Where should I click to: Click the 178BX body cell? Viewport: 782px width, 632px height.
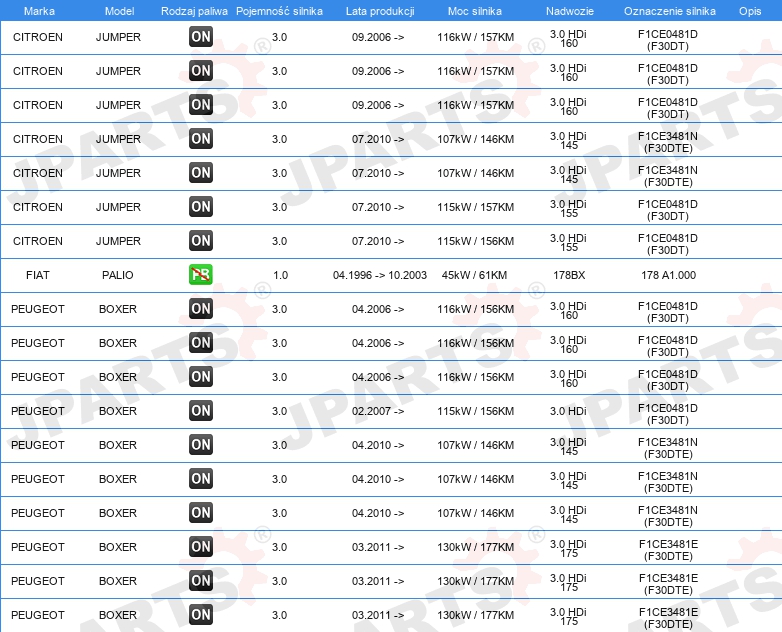coord(569,275)
